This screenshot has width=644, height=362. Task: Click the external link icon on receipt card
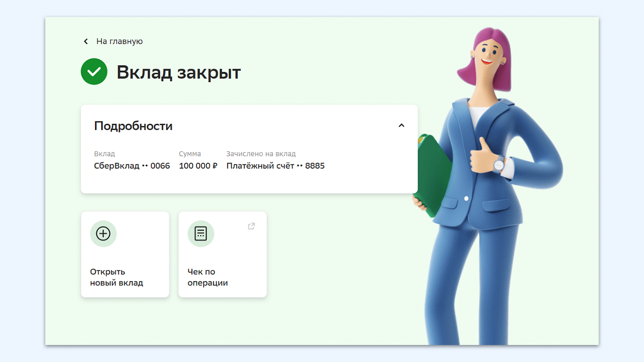coord(251,226)
